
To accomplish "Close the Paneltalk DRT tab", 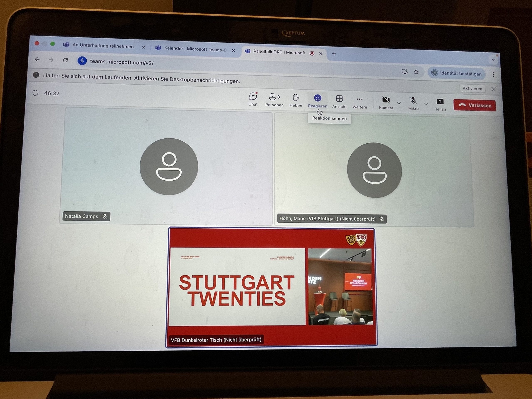I will [x=321, y=54].
